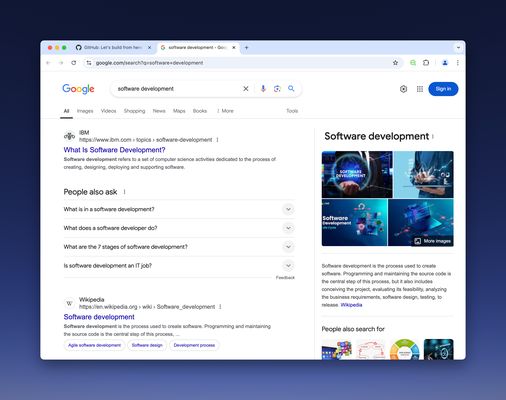Viewport: 506px width, 400px height.
Task: Open new tab with the plus button
Action: [x=247, y=48]
